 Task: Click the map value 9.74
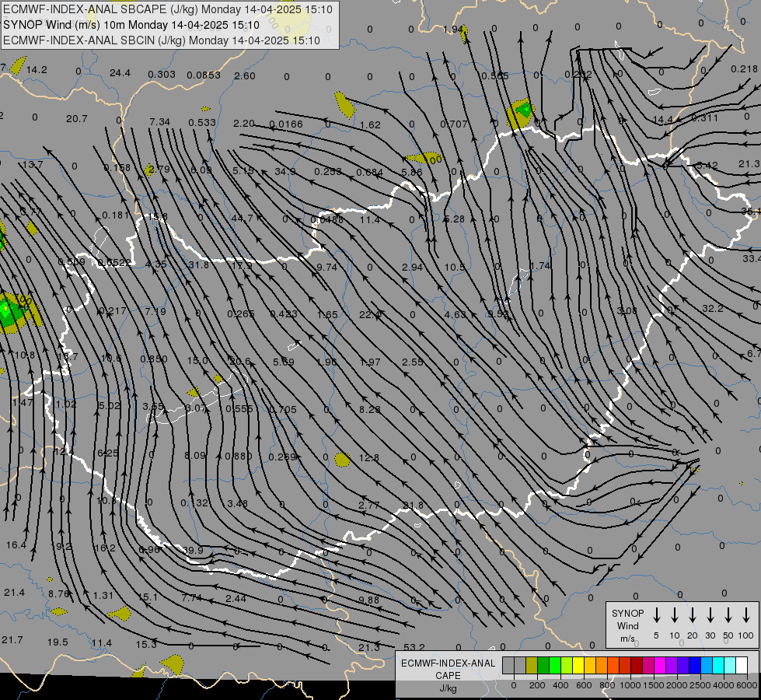click(x=326, y=268)
